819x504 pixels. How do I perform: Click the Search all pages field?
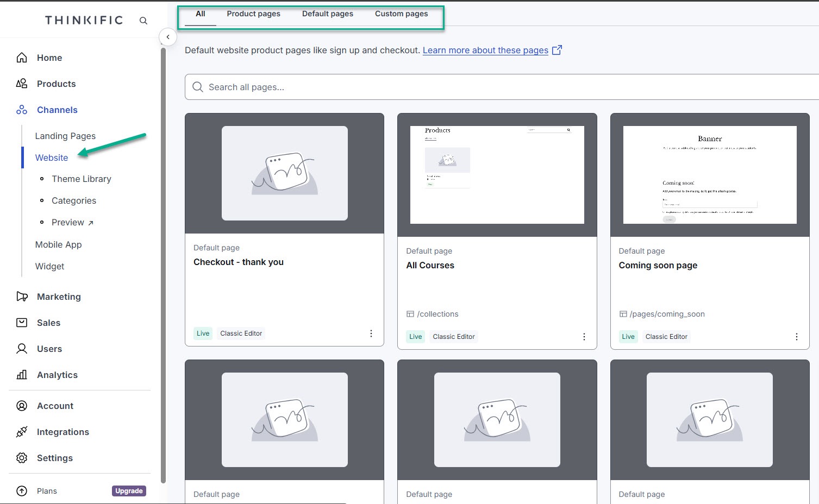point(502,87)
